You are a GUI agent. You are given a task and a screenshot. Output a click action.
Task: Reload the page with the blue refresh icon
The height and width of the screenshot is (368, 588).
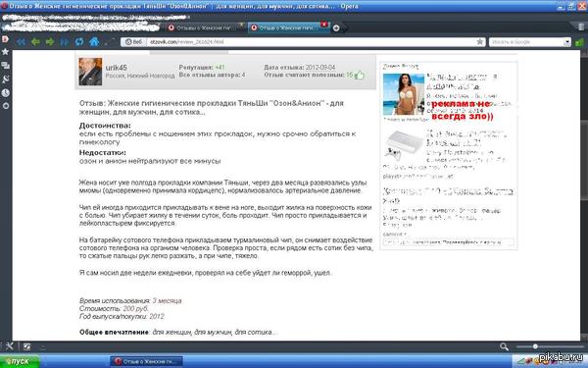(x=79, y=41)
